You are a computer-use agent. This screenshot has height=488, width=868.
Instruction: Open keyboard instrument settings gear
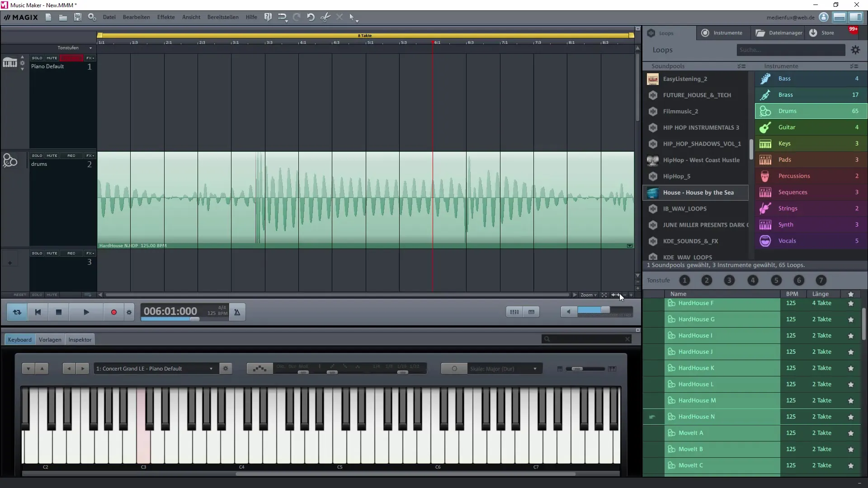[226, 369]
